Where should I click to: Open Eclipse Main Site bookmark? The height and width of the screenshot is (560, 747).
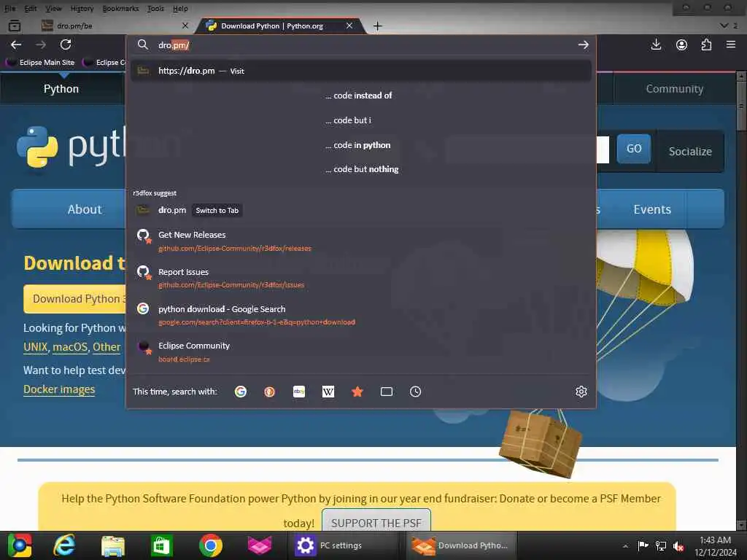tap(41, 63)
